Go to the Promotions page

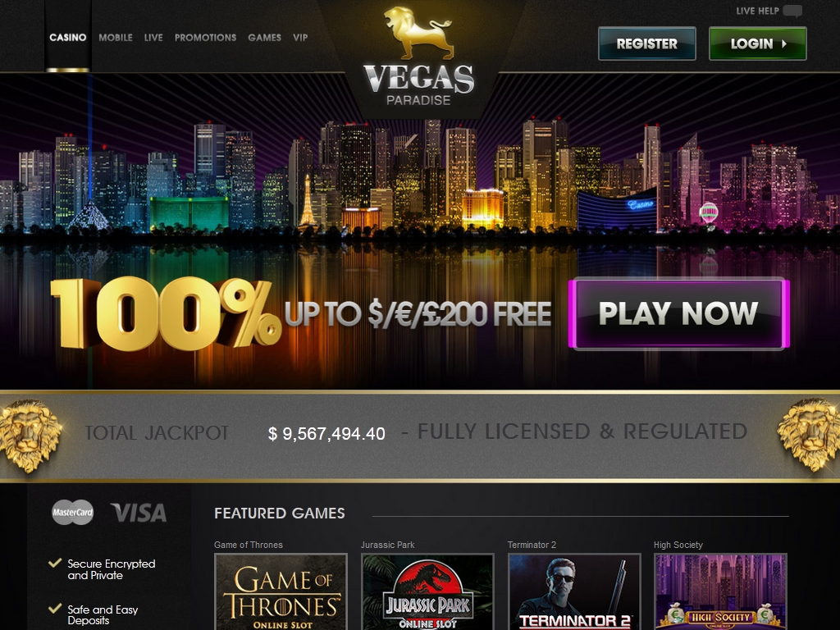205,38
